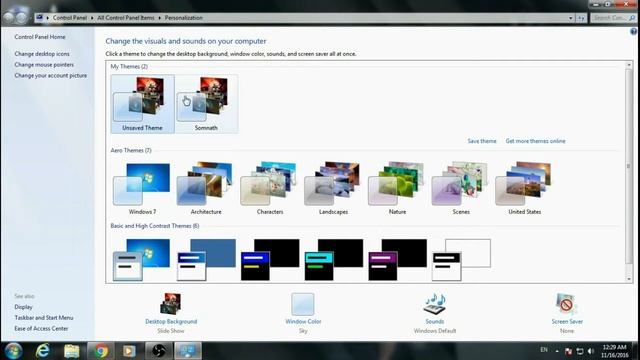Open Change mouse pointers
This screenshot has width=640, height=360.
tap(44, 64)
